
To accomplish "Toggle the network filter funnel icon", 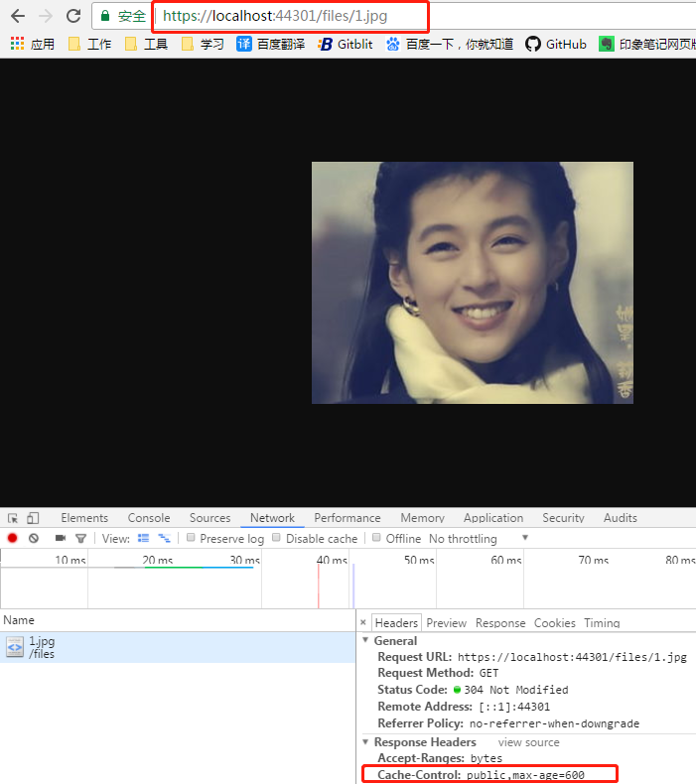I will pos(80,538).
